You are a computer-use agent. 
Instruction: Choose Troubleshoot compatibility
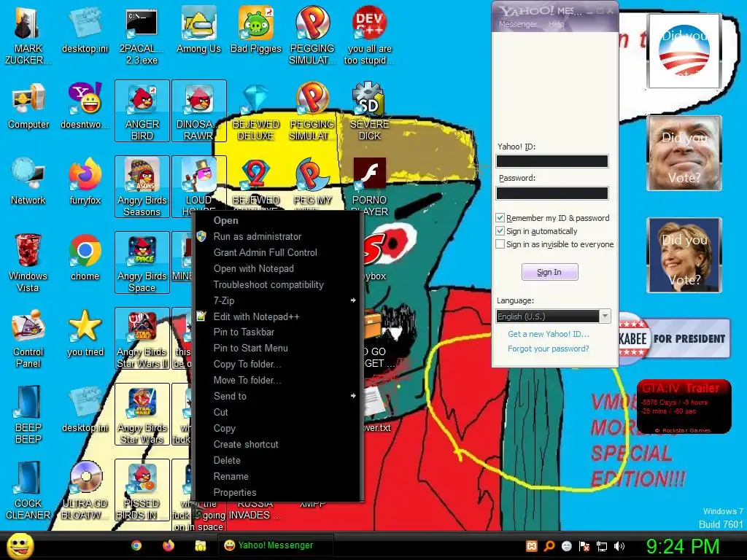click(x=278, y=284)
